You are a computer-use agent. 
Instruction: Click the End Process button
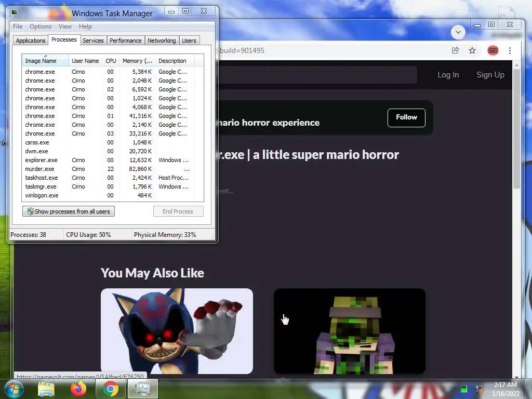(178, 211)
